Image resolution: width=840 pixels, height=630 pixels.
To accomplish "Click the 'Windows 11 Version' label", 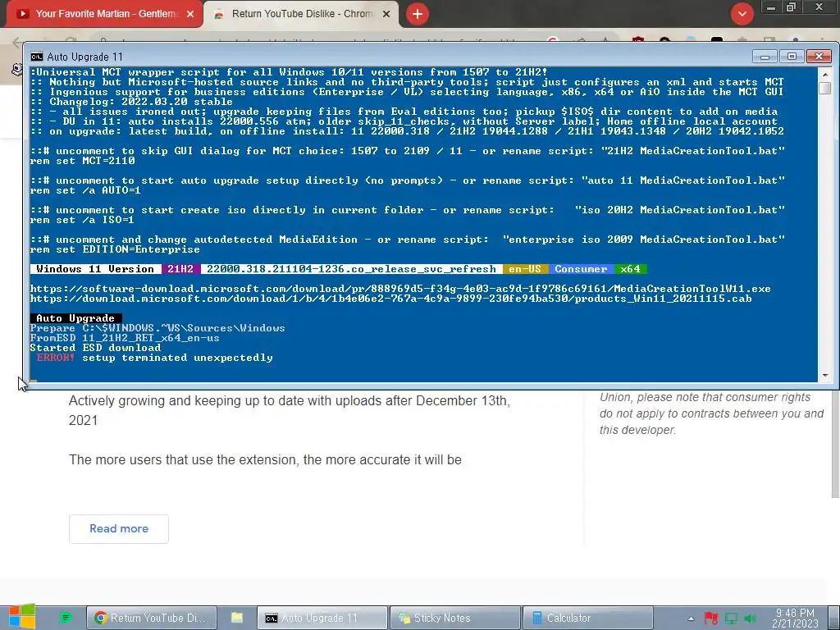I will 95,269.
